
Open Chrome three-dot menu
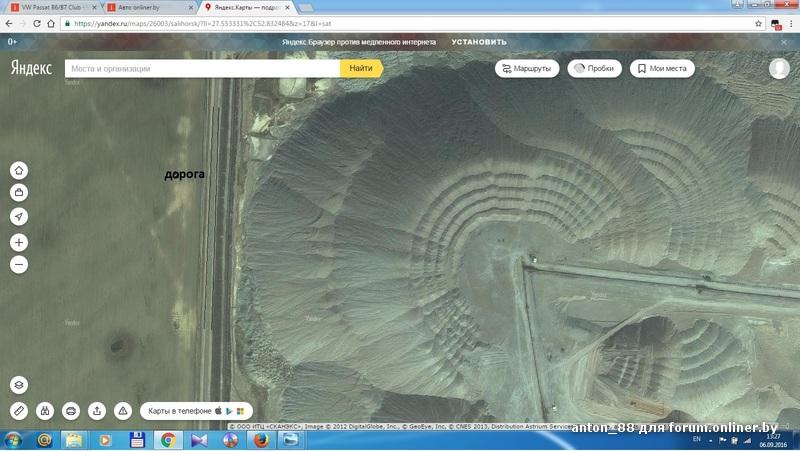(x=791, y=23)
